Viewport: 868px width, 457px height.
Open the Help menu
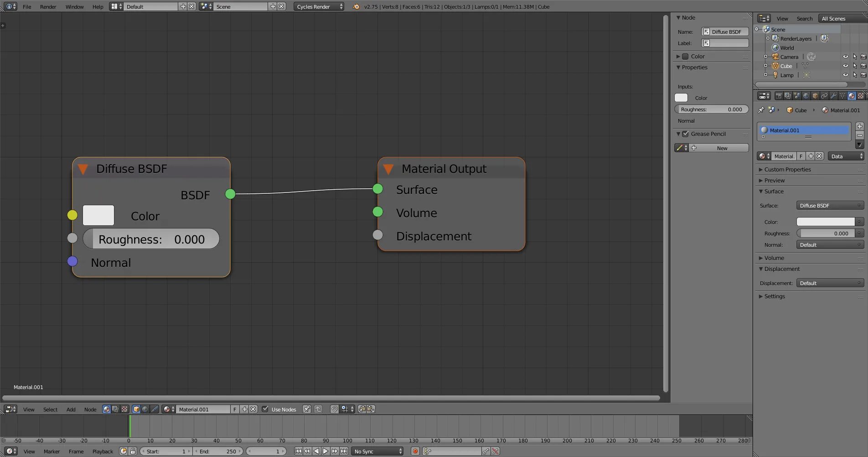click(98, 6)
